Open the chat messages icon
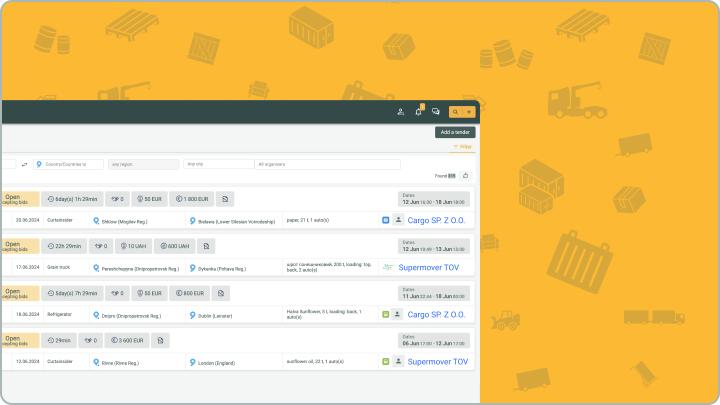 435,112
